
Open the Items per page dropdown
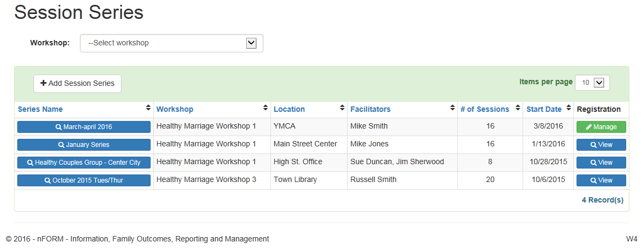tap(592, 83)
